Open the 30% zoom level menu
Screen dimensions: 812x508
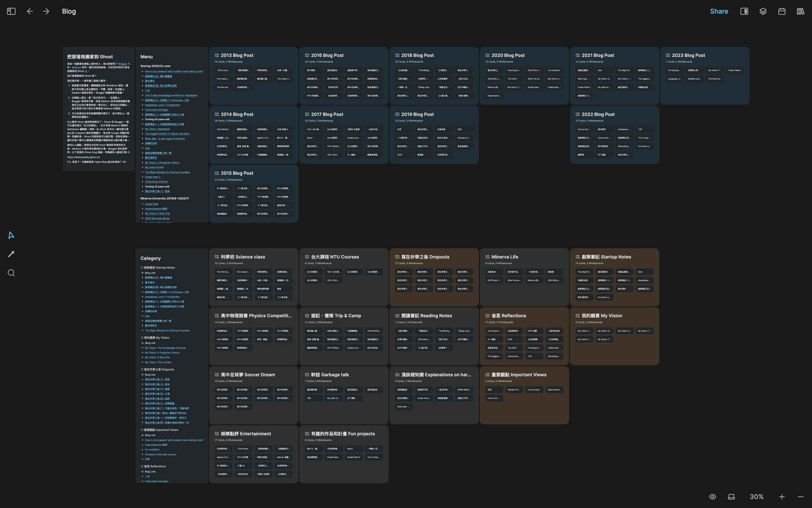pyautogui.click(x=756, y=497)
